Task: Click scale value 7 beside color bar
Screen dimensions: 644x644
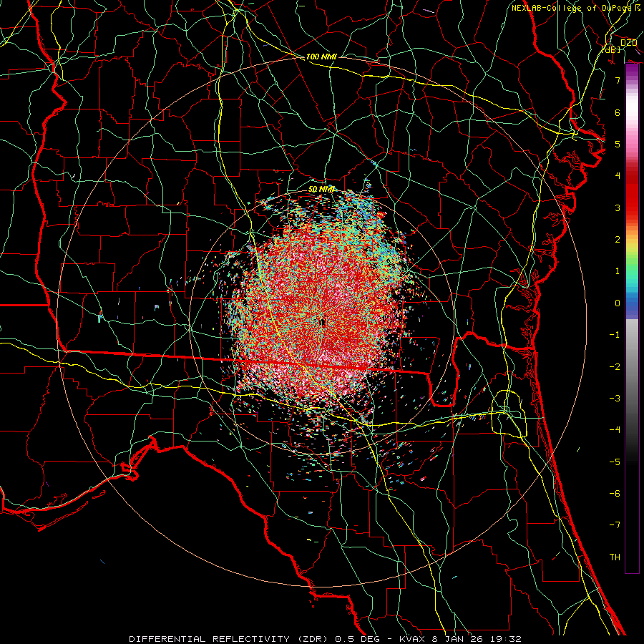Action: coord(618,80)
